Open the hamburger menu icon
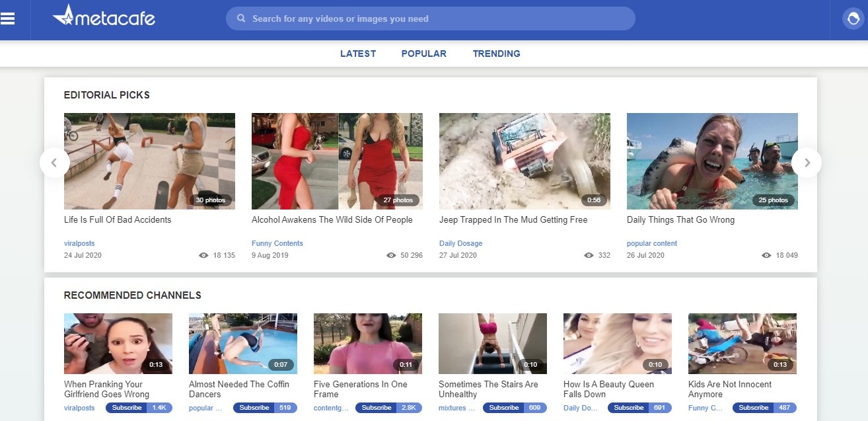This screenshot has width=868, height=421. (x=8, y=19)
